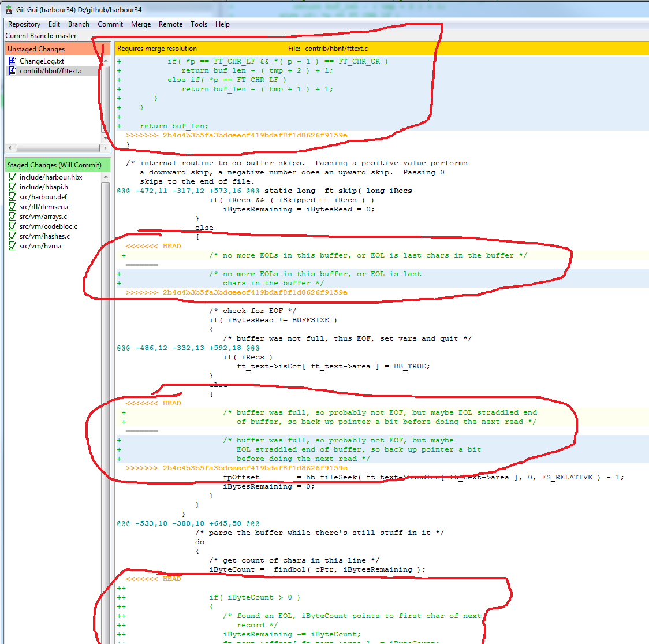Click the Git Gui title bar icon

8,9
